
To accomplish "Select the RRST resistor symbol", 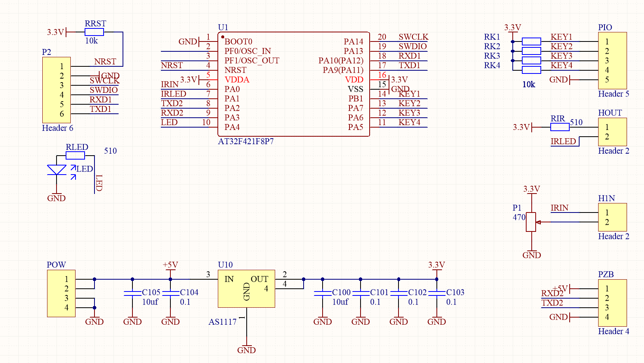I will point(94,32).
